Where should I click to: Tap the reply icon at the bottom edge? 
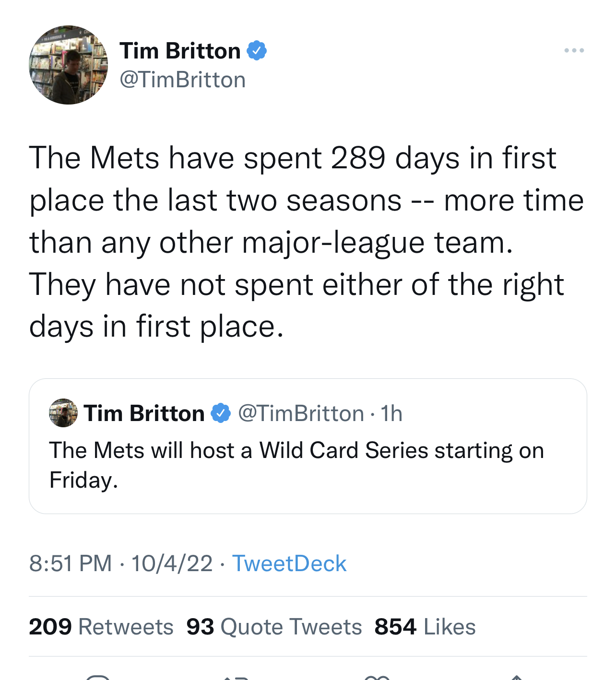pos(98,677)
